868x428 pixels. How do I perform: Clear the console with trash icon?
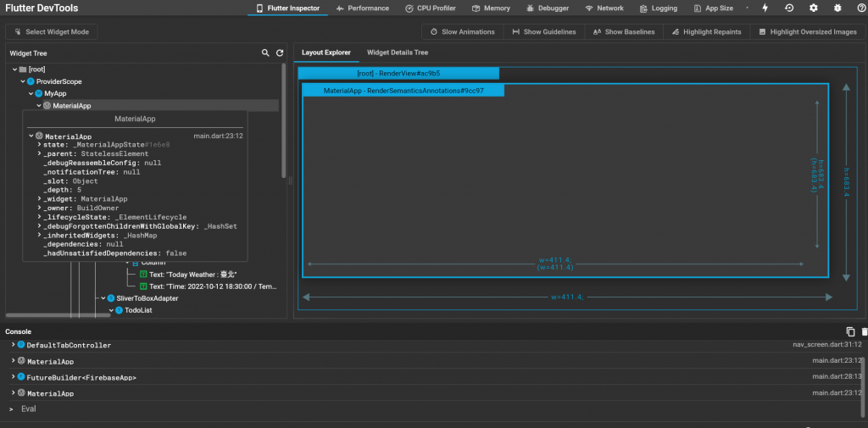(865, 331)
